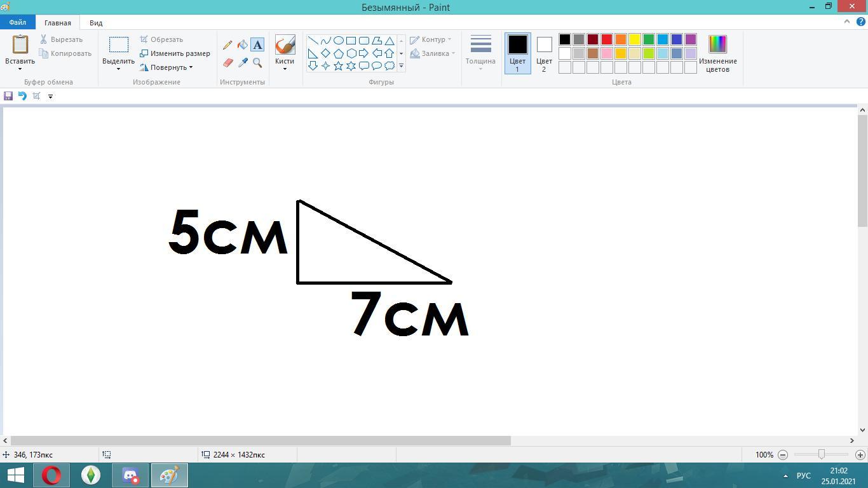Click the Crop (Обрезать) button
The width and height of the screenshot is (868, 488).
pyautogui.click(x=161, y=39)
